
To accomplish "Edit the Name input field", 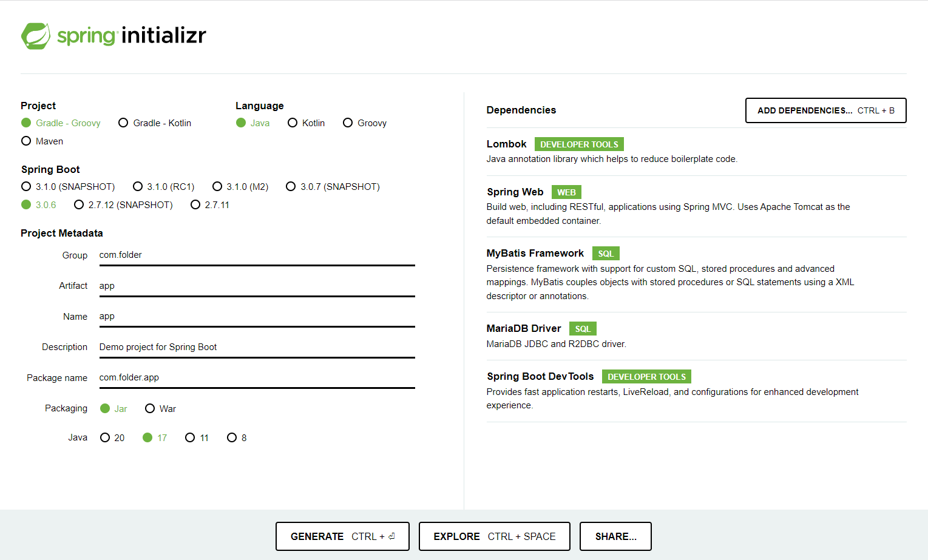I will [x=257, y=317].
